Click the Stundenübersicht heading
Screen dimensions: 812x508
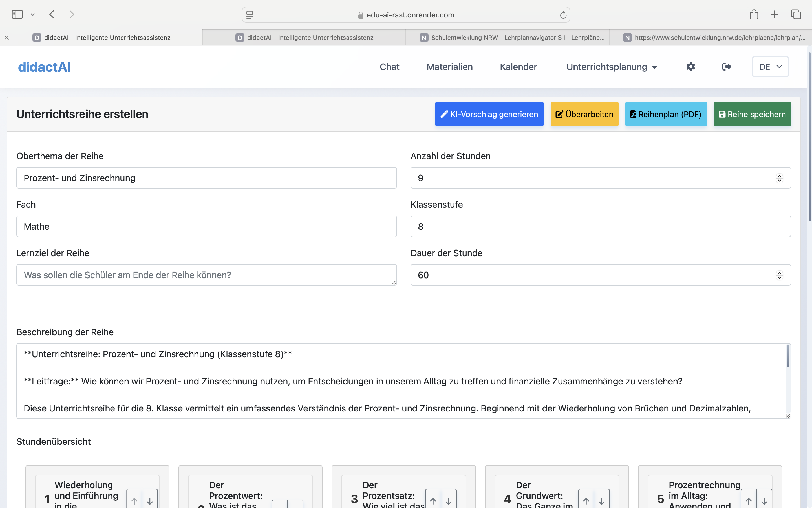[x=53, y=441]
